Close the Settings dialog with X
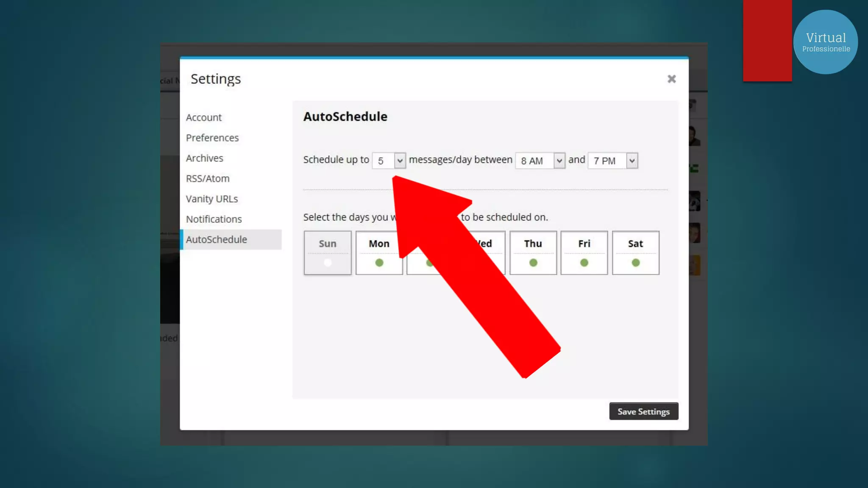Image resolution: width=868 pixels, height=488 pixels. click(671, 79)
